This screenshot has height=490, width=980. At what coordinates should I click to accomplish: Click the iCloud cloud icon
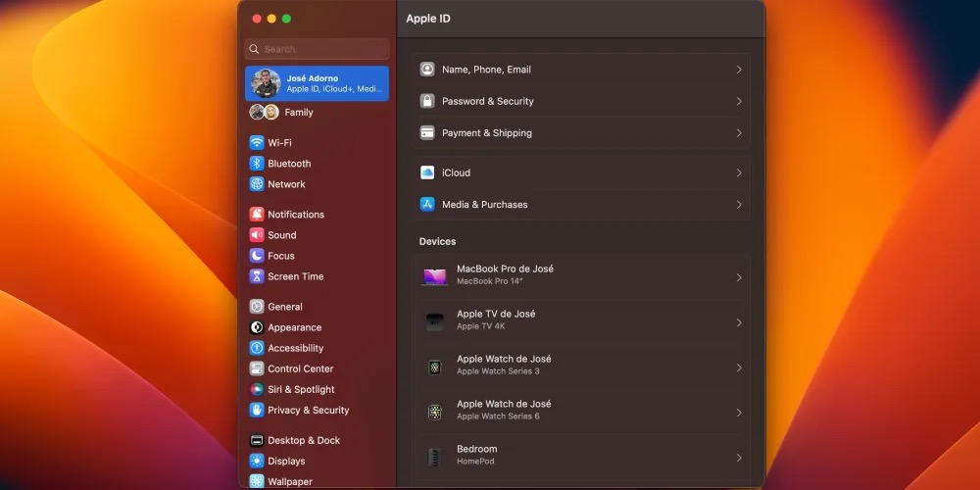tap(427, 172)
